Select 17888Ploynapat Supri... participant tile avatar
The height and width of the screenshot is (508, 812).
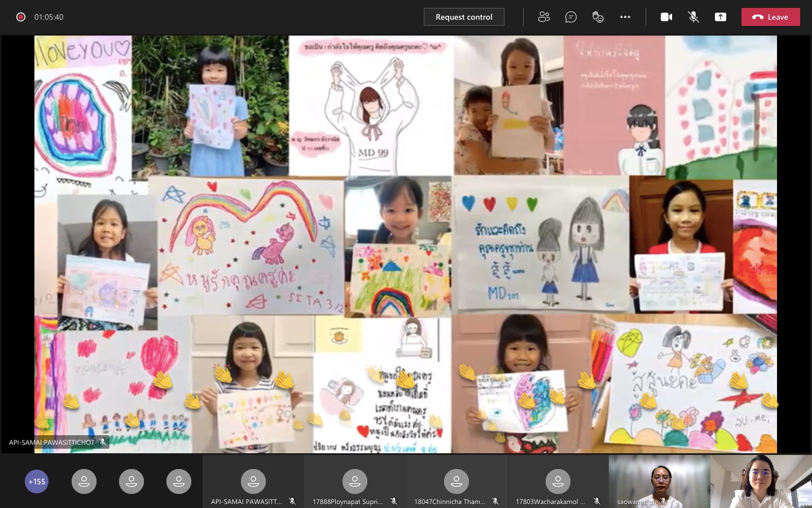(x=355, y=481)
